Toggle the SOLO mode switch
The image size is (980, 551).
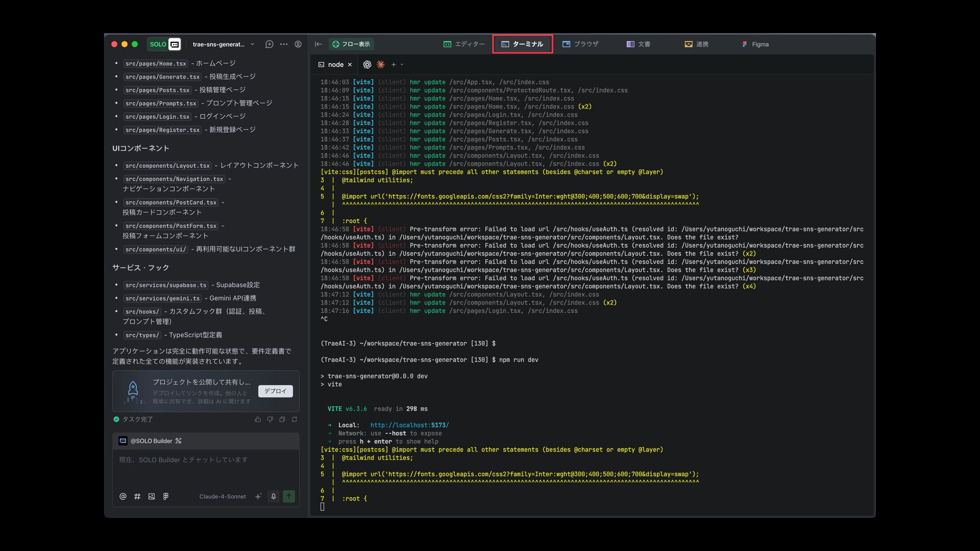(x=164, y=44)
